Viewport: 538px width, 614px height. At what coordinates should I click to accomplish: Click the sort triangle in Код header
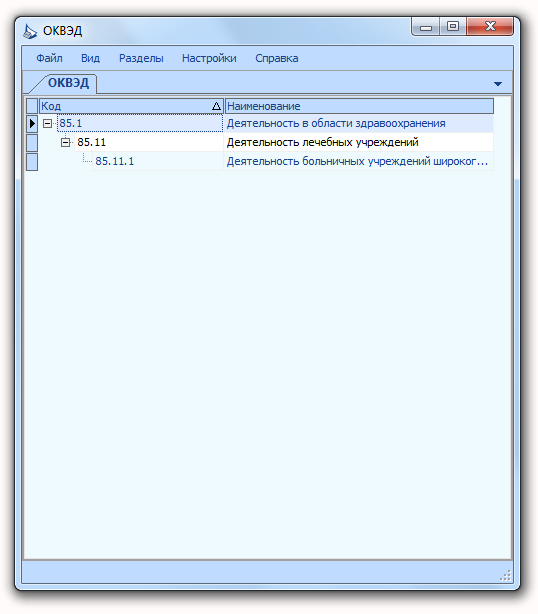(216, 106)
